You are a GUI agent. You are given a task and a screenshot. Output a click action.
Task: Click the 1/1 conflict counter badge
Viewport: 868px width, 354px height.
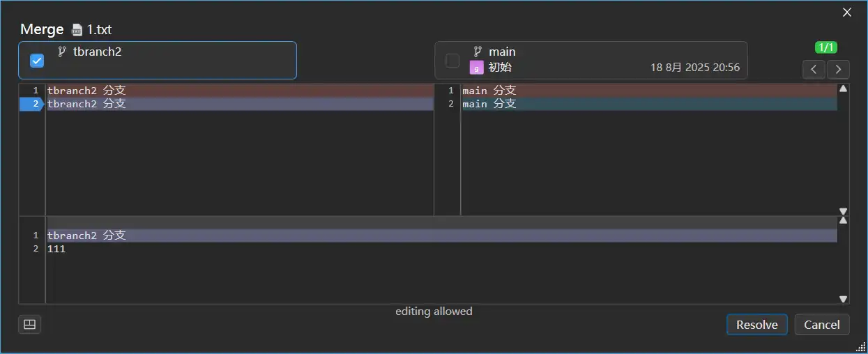coord(826,47)
